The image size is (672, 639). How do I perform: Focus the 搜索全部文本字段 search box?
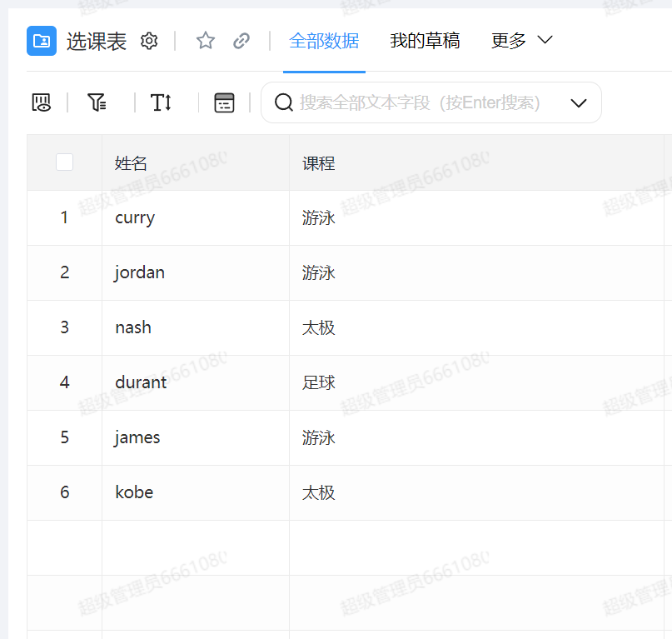pyautogui.click(x=421, y=102)
